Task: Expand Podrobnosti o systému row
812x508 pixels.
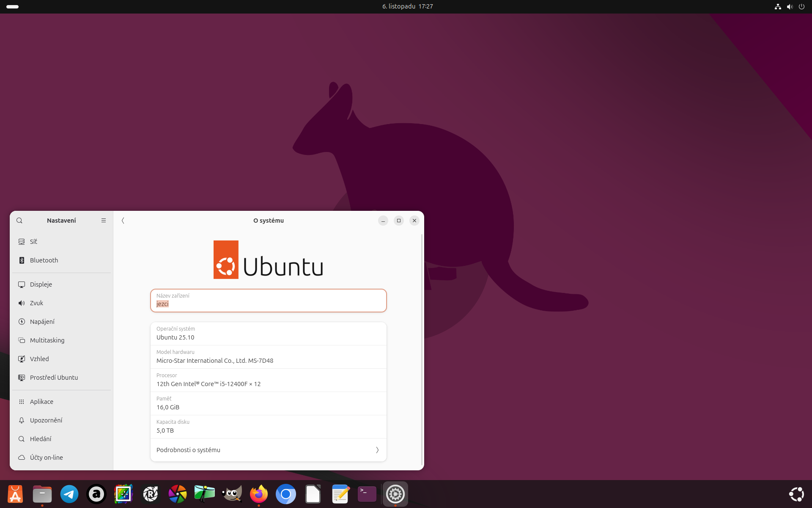Action: [x=269, y=450]
